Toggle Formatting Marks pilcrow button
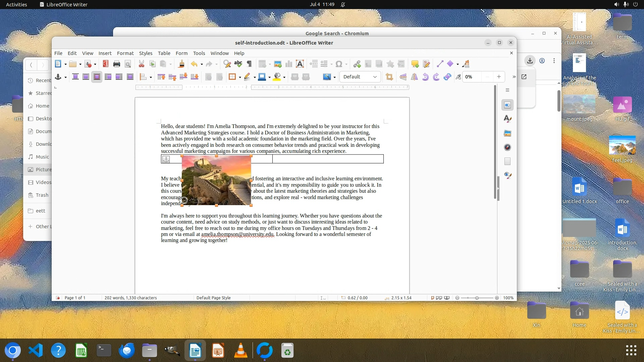Screen dimensions: 644x362 (249, 64)
